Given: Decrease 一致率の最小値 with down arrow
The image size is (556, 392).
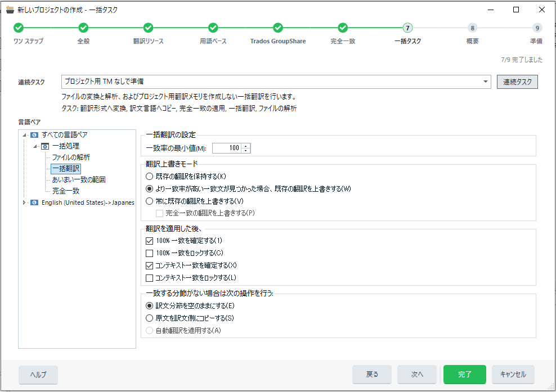Looking at the screenshot, I should click(x=246, y=151).
